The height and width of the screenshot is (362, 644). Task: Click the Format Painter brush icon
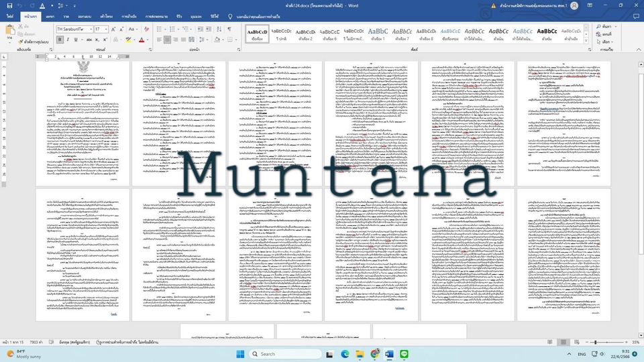tap(20, 42)
